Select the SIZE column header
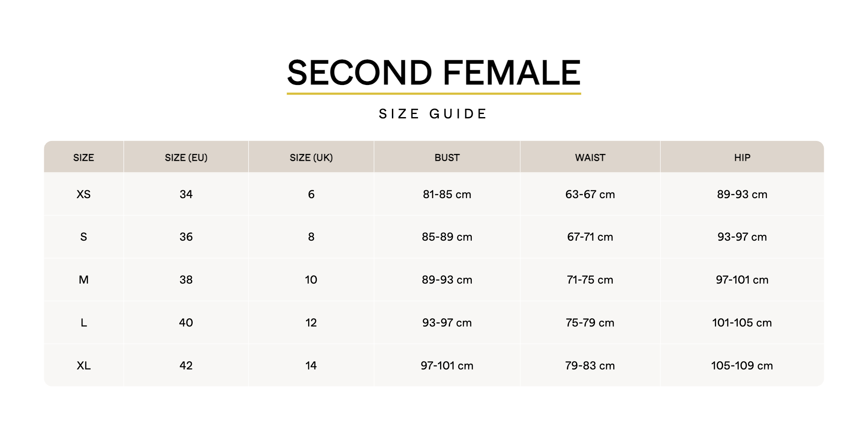Screen dimensions: 868x444 point(84,158)
